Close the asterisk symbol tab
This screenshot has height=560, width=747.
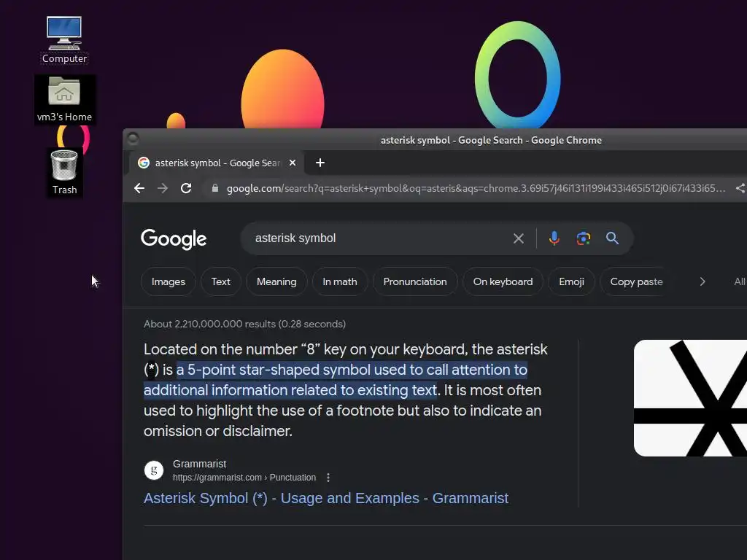293,163
